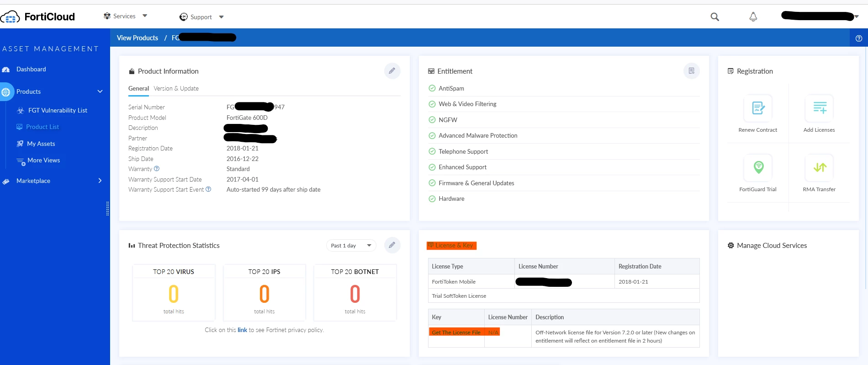Open the account menu dropdown arrow
The width and height of the screenshot is (868, 365).
[857, 16]
